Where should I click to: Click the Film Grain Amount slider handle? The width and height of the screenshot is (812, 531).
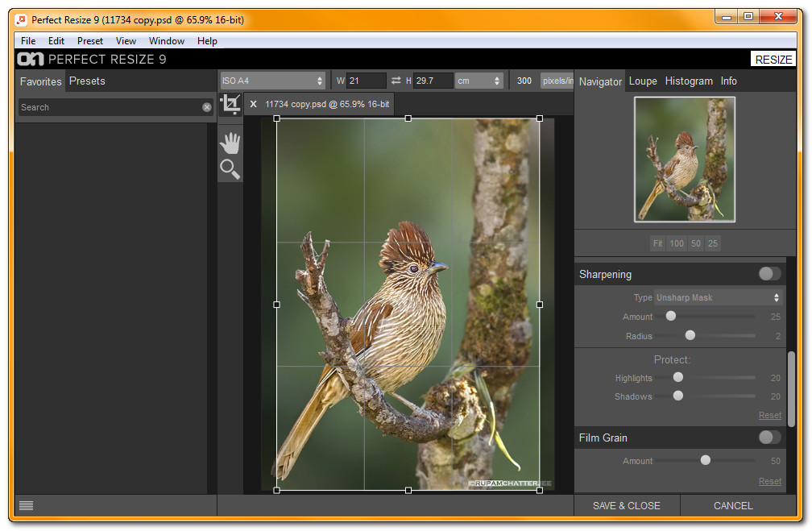point(706,460)
